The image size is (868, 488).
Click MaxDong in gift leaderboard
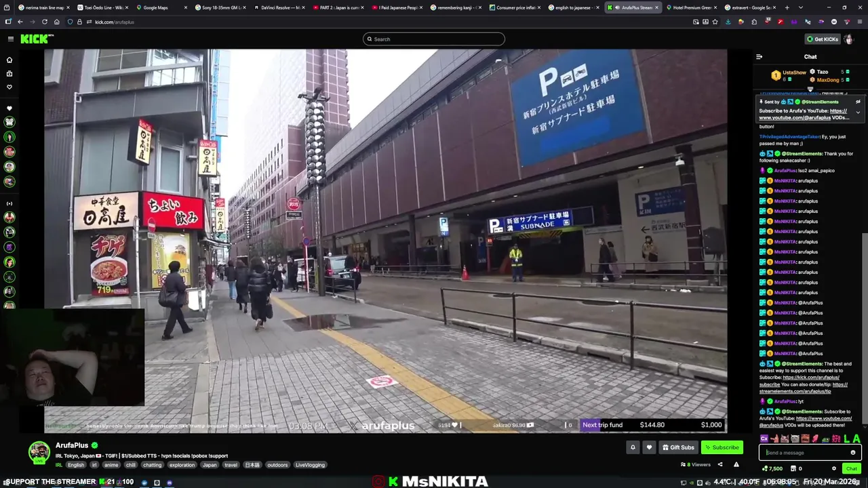(x=827, y=80)
